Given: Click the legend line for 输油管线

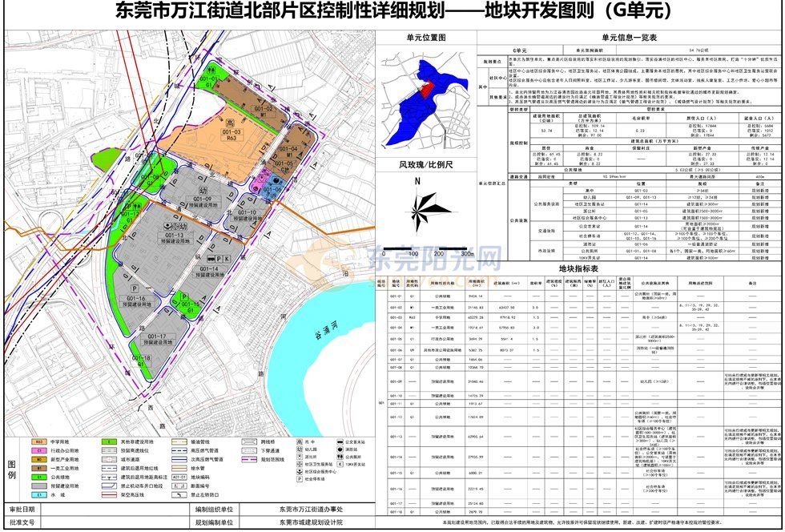Looking at the screenshot, I should (179, 441).
